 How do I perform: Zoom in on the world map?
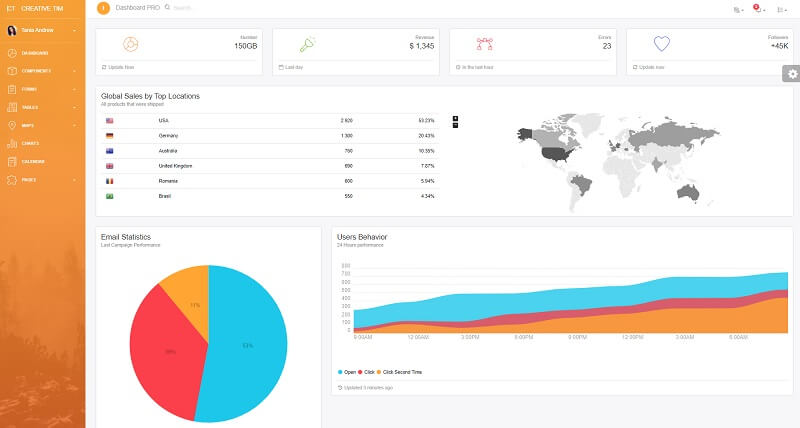456,118
